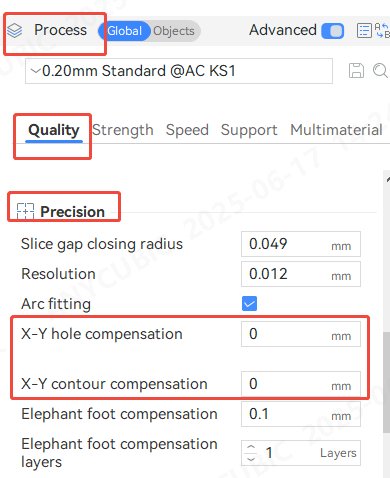This screenshot has height=478, width=390.
Task: Click the Process layers icon
Action: click(x=15, y=31)
